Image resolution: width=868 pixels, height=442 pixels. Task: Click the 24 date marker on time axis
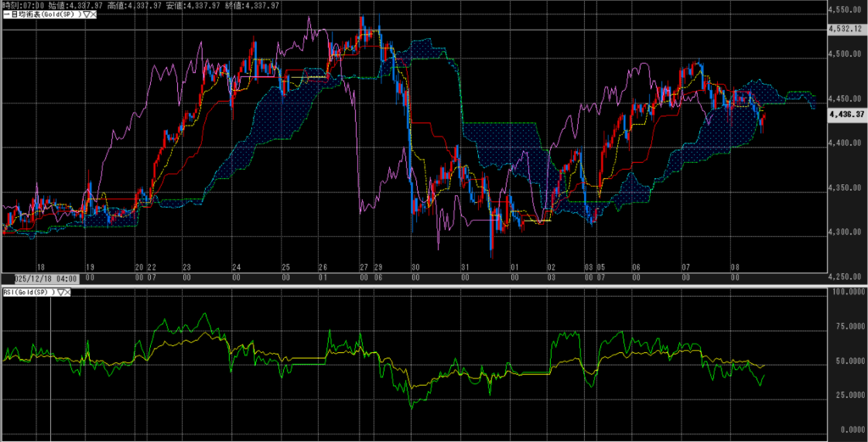pos(236,267)
